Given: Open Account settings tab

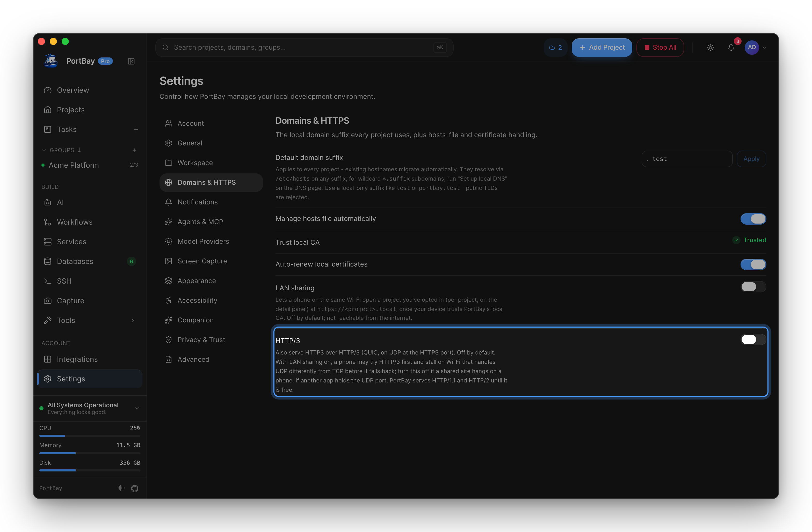Looking at the screenshot, I should click(211, 123).
